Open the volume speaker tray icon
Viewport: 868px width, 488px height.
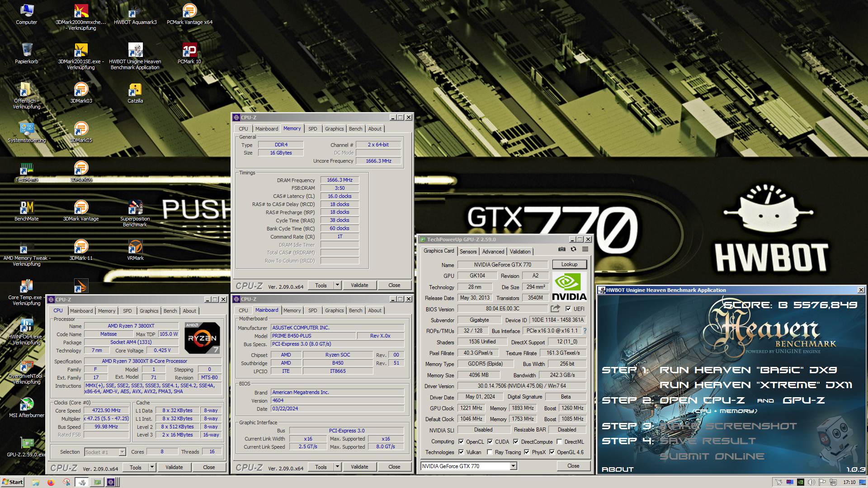pos(811,482)
